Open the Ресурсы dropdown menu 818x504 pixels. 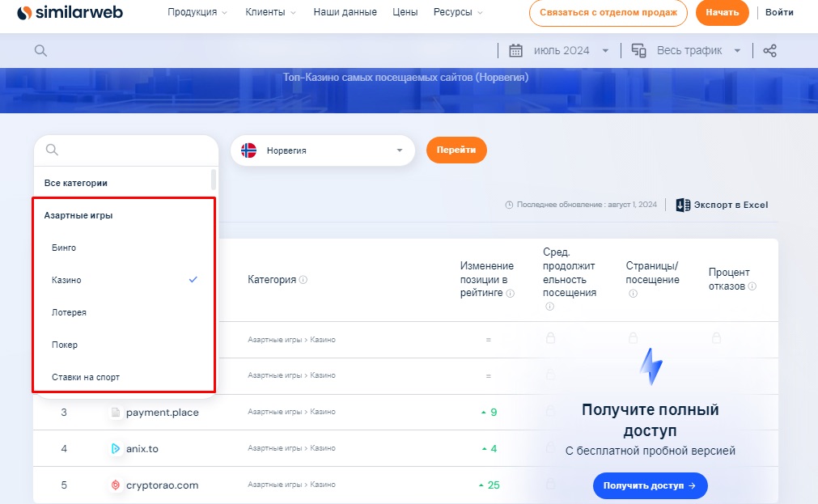pyautogui.click(x=458, y=12)
